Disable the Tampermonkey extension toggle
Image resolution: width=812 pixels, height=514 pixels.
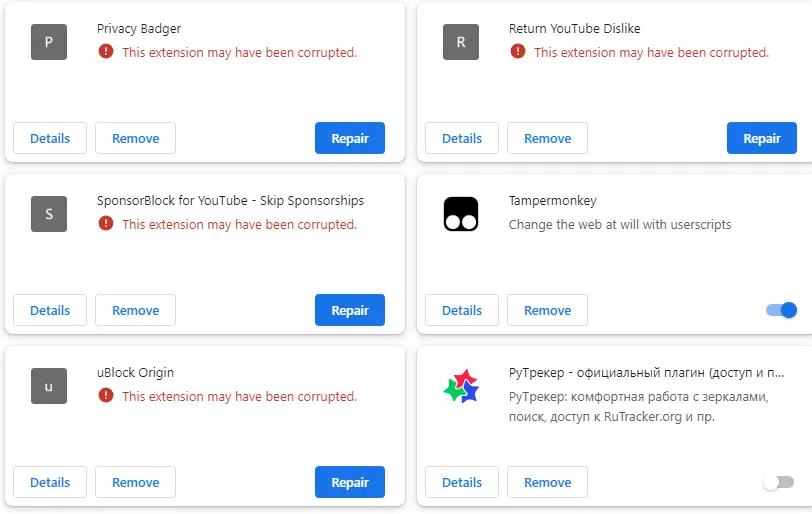coord(781,310)
